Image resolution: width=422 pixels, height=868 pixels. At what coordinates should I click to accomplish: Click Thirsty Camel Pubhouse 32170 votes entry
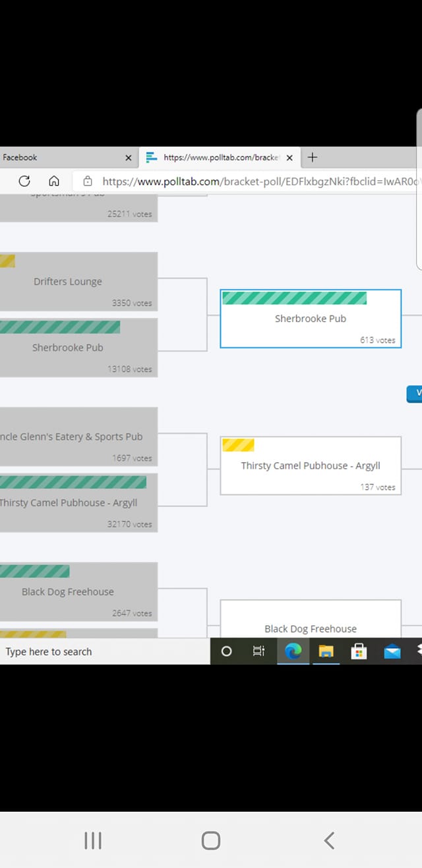click(78, 502)
